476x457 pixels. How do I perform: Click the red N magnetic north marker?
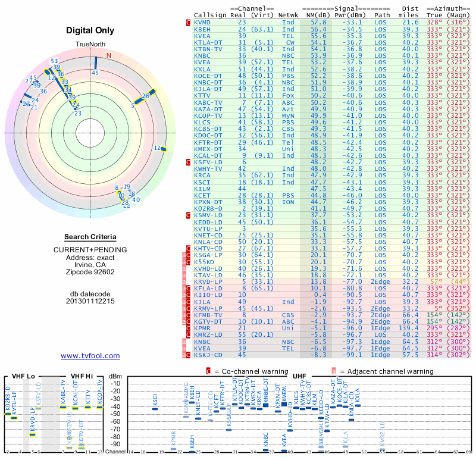109,55
